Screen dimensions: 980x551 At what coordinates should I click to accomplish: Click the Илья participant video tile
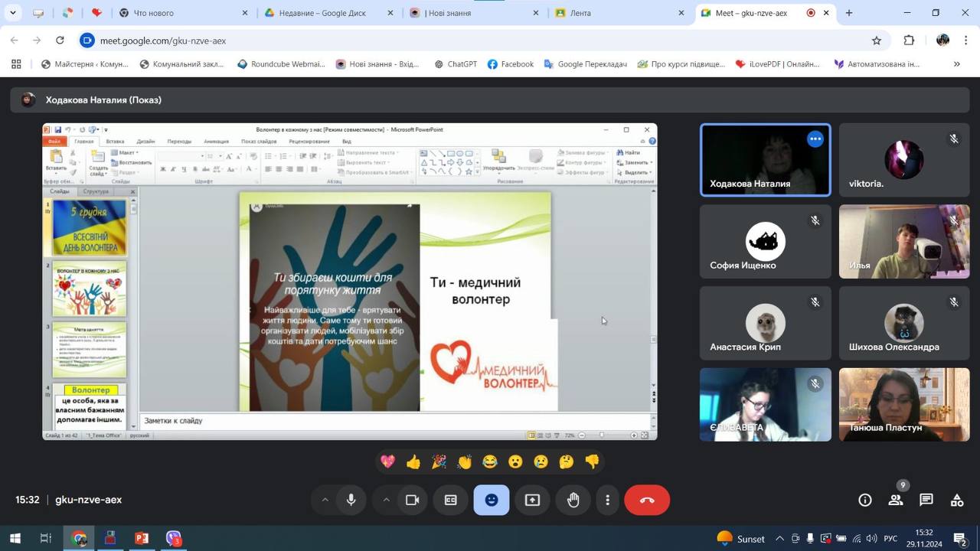pyautogui.click(x=904, y=242)
